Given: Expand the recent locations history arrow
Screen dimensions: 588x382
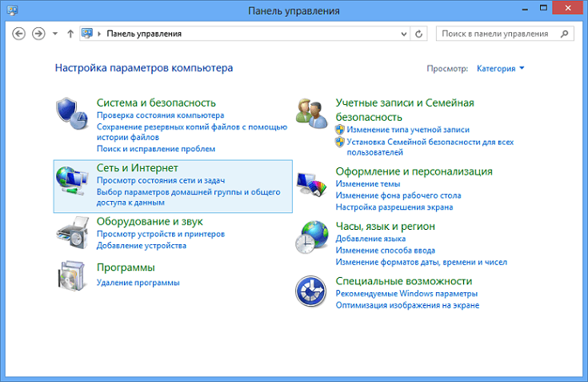Looking at the screenshot, I should pos(55,34).
